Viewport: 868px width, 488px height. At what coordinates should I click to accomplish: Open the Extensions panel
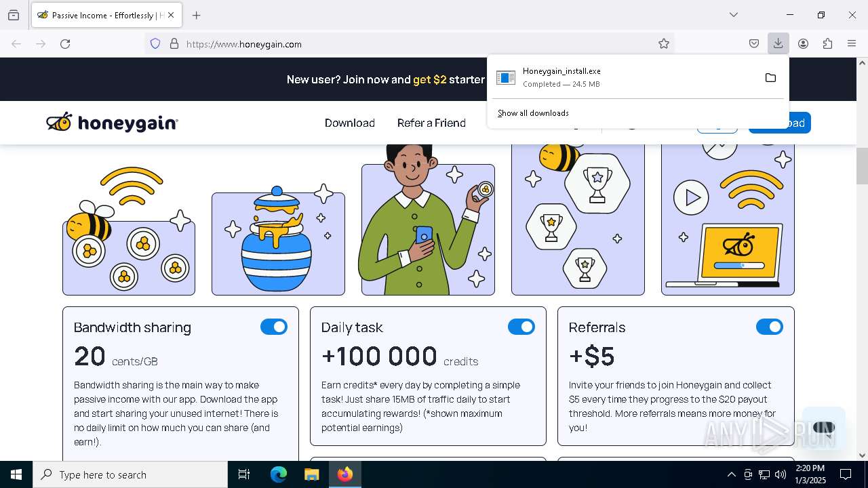(x=827, y=44)
